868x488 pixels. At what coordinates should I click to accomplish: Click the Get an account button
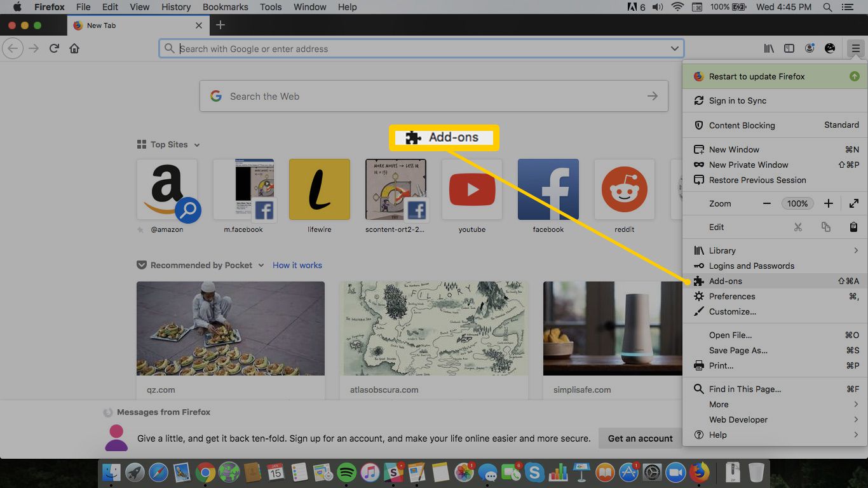tap(640, 438)
